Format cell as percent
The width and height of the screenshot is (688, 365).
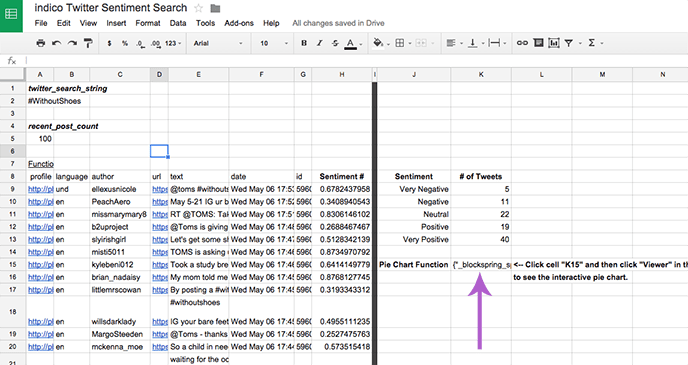125,43
